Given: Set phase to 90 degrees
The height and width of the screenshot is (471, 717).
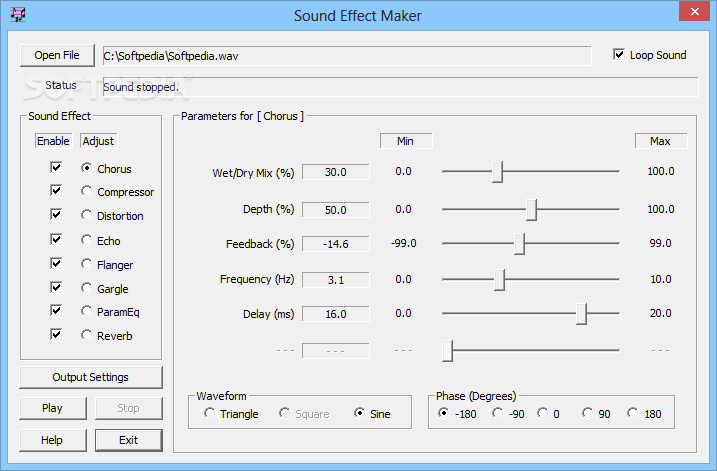Looking at the screenshot, I should point(590,414).
